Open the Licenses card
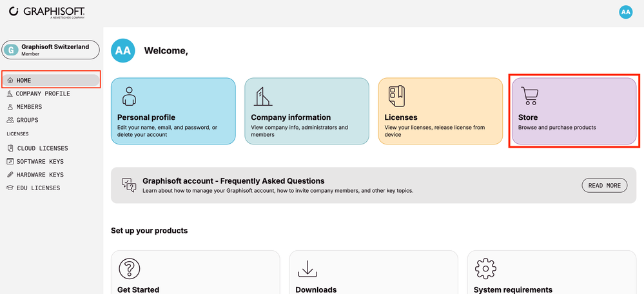The image size is (644, 294). (x=440, y=111)
